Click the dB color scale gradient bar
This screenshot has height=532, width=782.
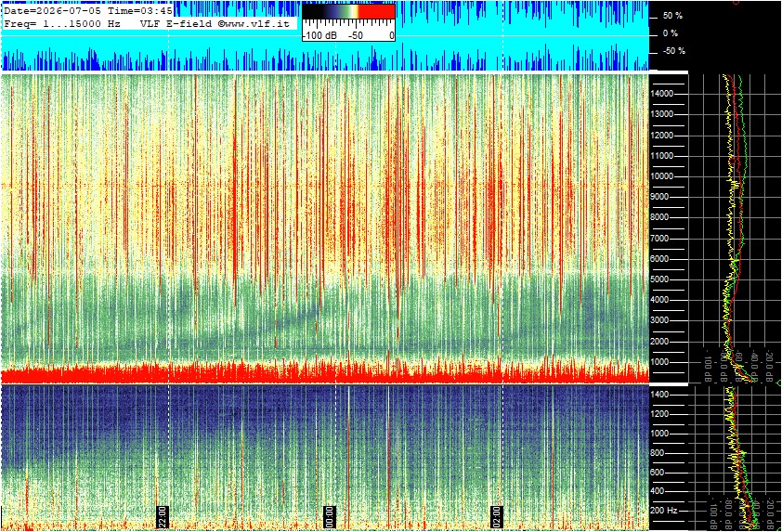(x=348, y=12)
